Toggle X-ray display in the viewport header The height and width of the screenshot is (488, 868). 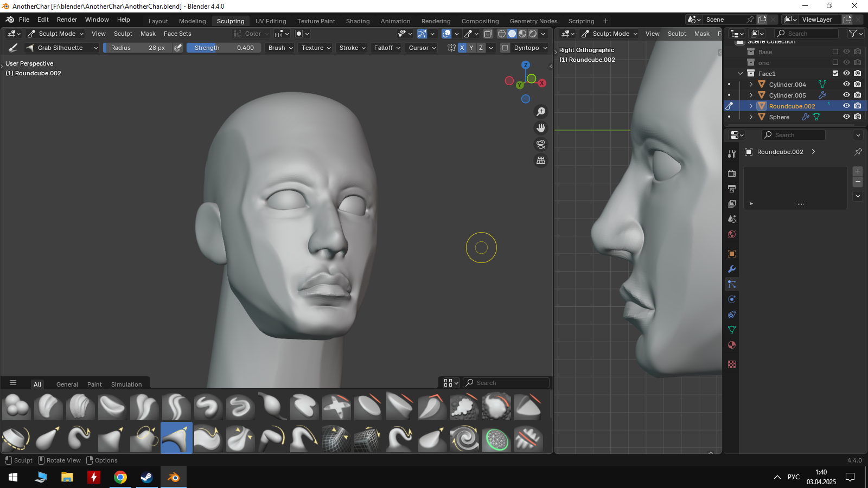pyautogui.click(x=488, y=34)
